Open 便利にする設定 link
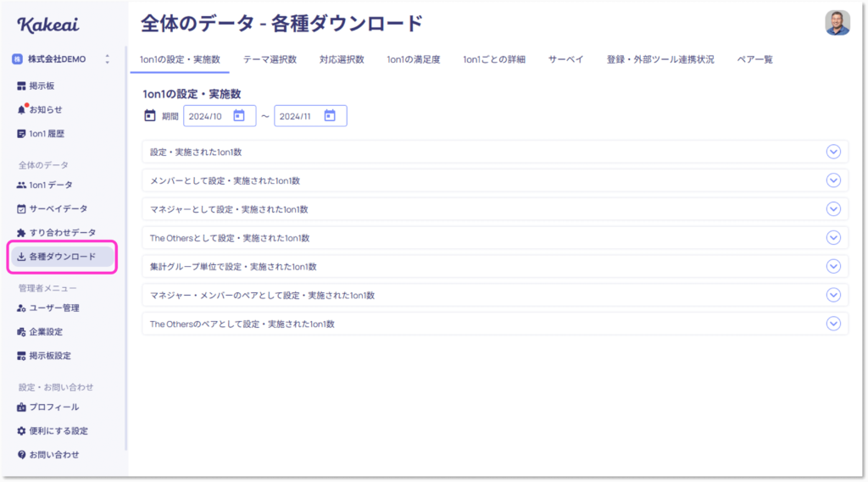The width and height of the screenshot is (868, 482). (58, 430)
